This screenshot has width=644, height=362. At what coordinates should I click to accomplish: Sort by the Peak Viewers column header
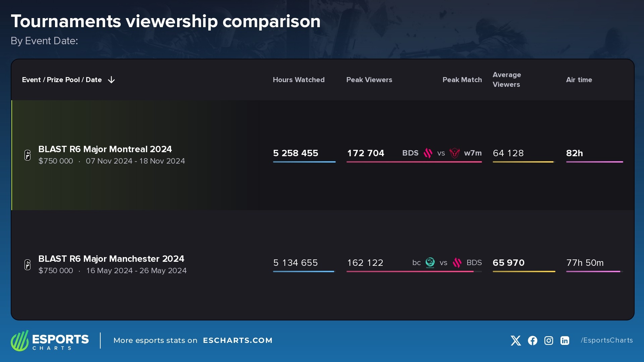369,80
